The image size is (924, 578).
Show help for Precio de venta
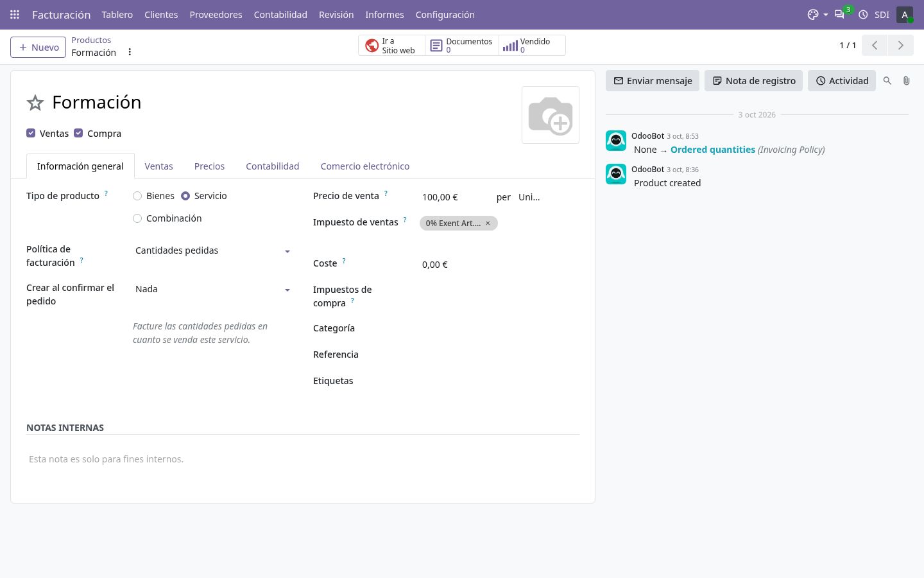pyautogui.click(x=386, y=193)
